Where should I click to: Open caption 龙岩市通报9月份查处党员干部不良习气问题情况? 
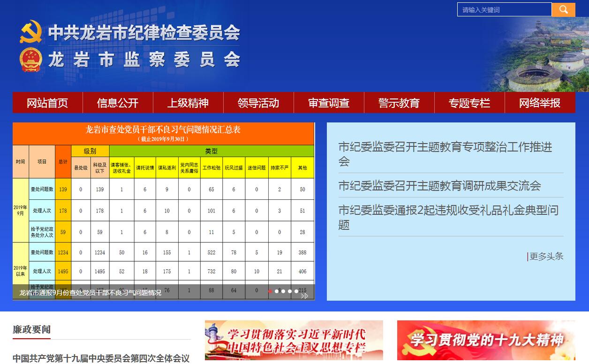click(x=90, y=293)
